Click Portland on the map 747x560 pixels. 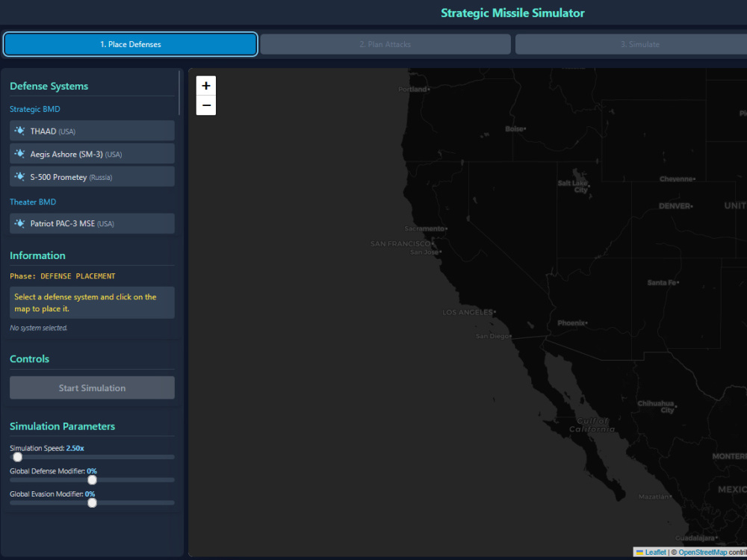414,89
